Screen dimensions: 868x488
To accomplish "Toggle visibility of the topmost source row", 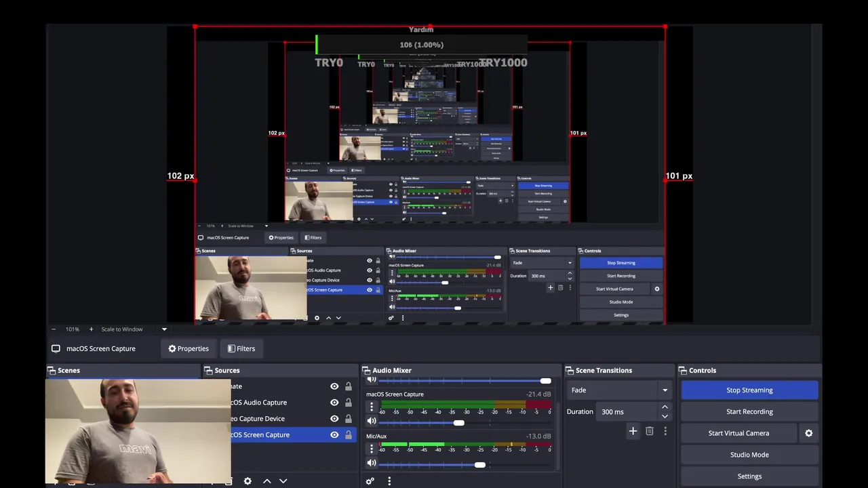I will pos(334,386).
